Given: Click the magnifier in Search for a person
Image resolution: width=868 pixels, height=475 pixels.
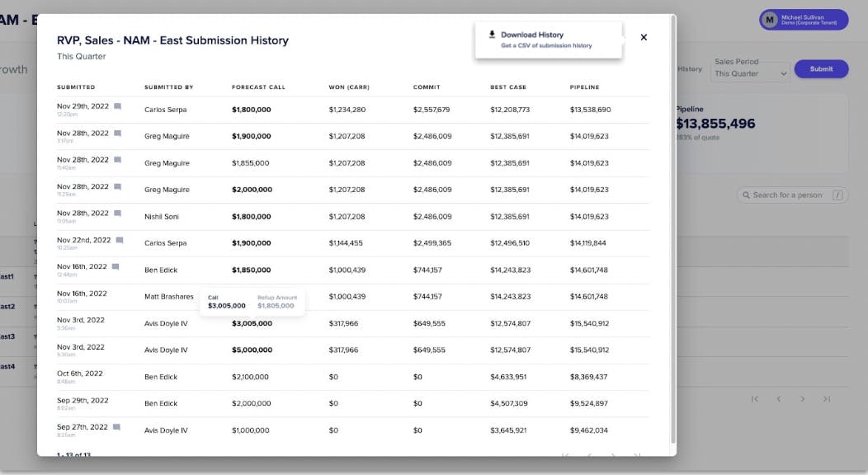Looking at the screenshot, I should 747,195.
